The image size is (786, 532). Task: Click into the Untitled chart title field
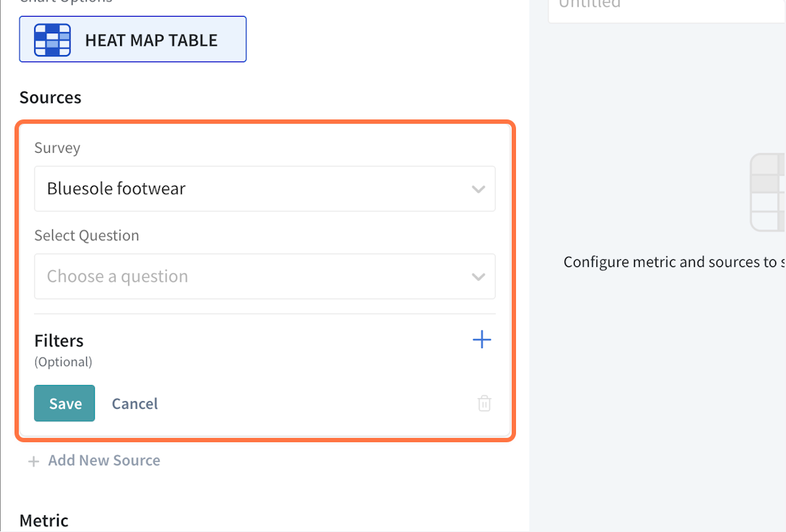[x=666, y=6]
